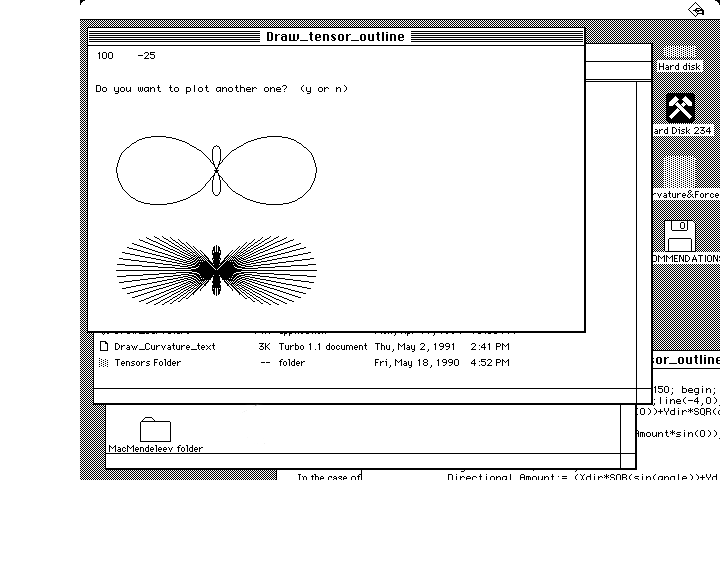The width and height of the screenshot is (720, 576).
Task: Click the Hard Disk 234 label
Action: (682, 131)
